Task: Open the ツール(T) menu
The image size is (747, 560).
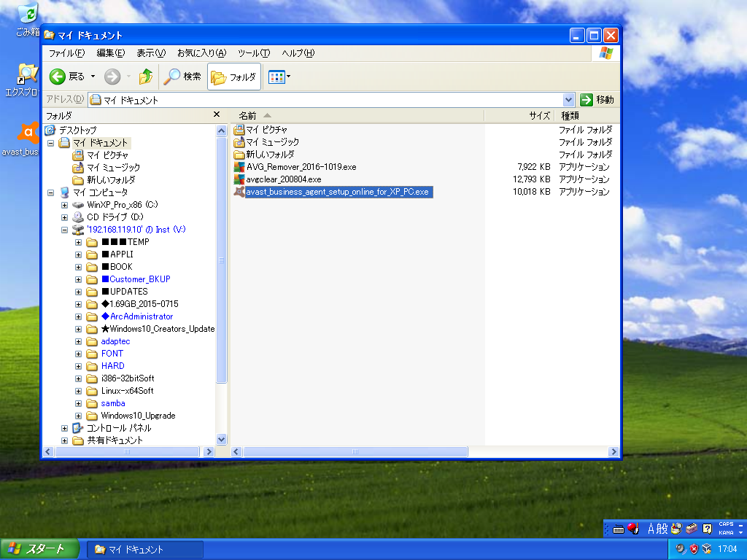Action: (x=254, y=52)
